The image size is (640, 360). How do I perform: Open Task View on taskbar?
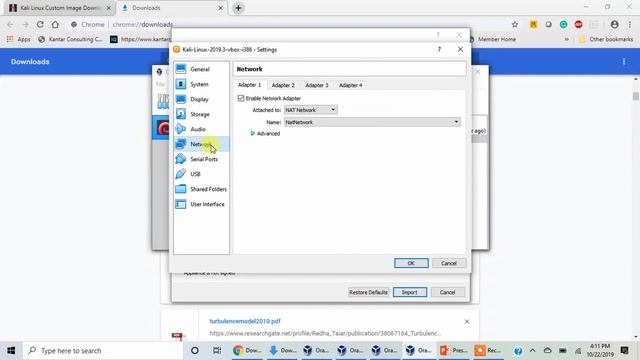pyautogui.click(x=217, y=351)
